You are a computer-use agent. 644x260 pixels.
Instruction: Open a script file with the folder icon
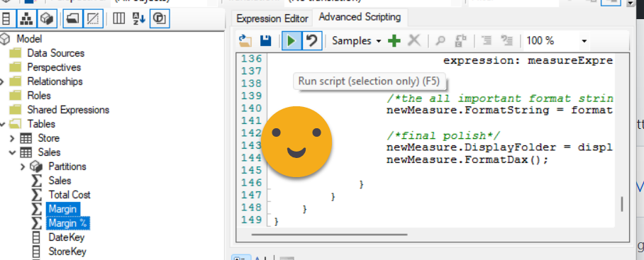(245, 40)
